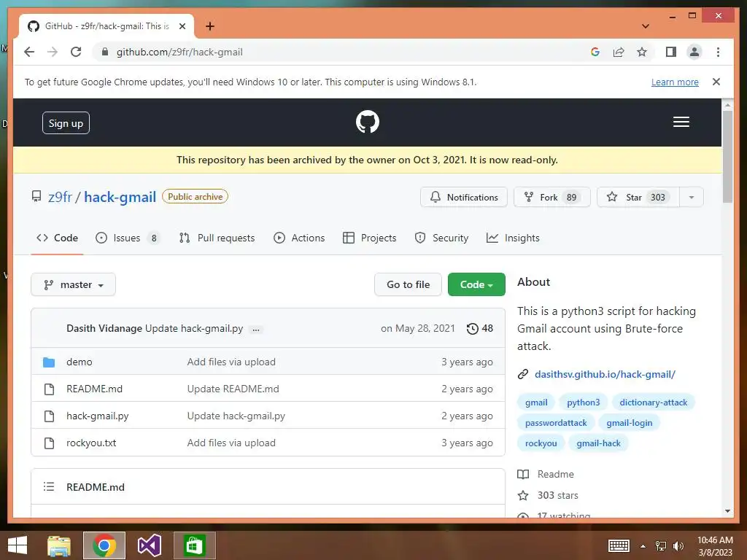Open the hamburger navigation menu
The width and height of the screenshot is (747, 560).
coord(681,122)
